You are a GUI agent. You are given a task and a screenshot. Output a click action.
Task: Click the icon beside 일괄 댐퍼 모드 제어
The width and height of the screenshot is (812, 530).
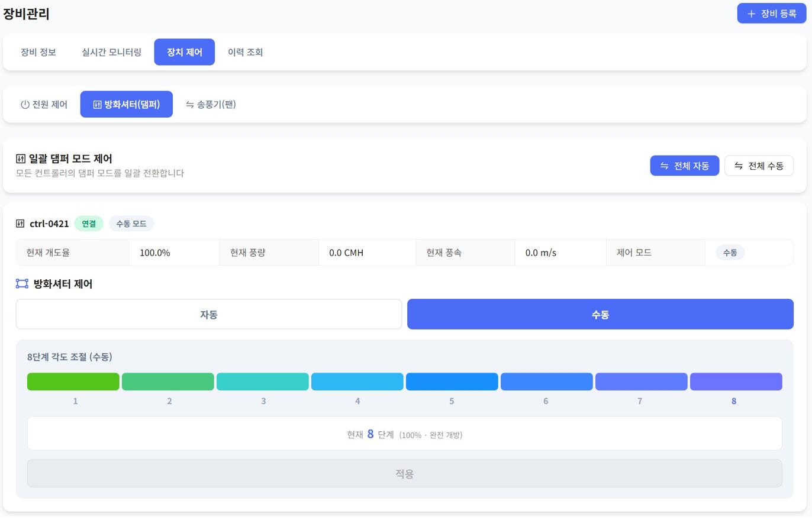(x=21, y=159)
